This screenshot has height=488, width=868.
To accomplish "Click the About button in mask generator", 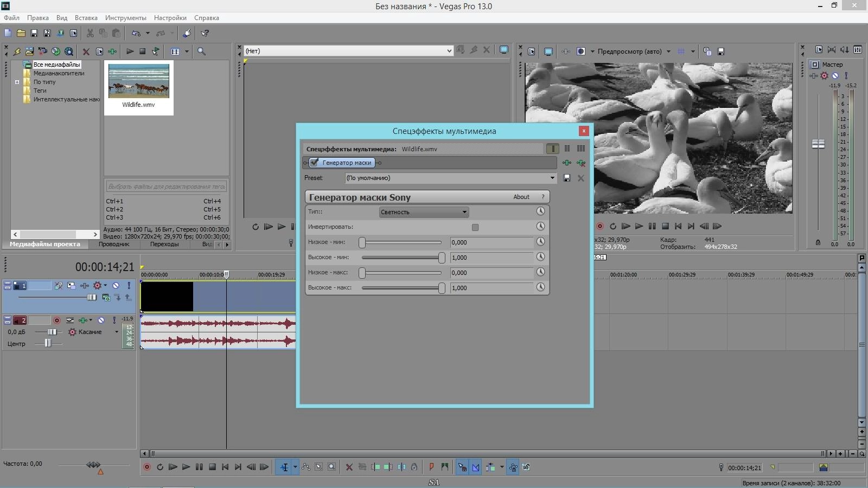I will coord(521,197).
